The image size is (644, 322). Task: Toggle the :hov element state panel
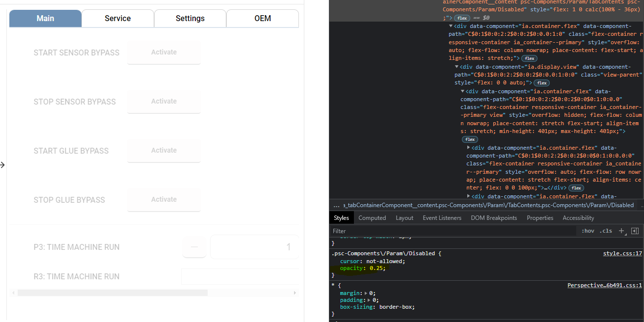click(588, 231)
